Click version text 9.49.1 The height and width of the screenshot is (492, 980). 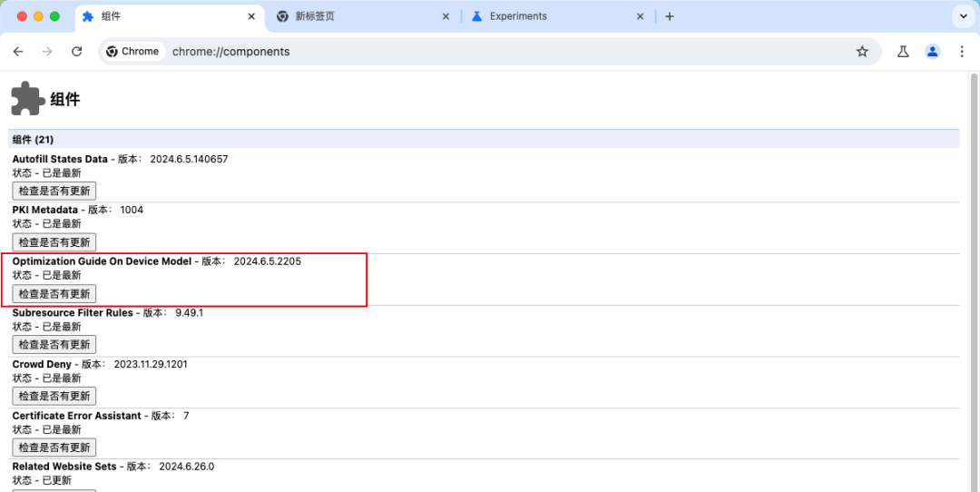point(189,312)
